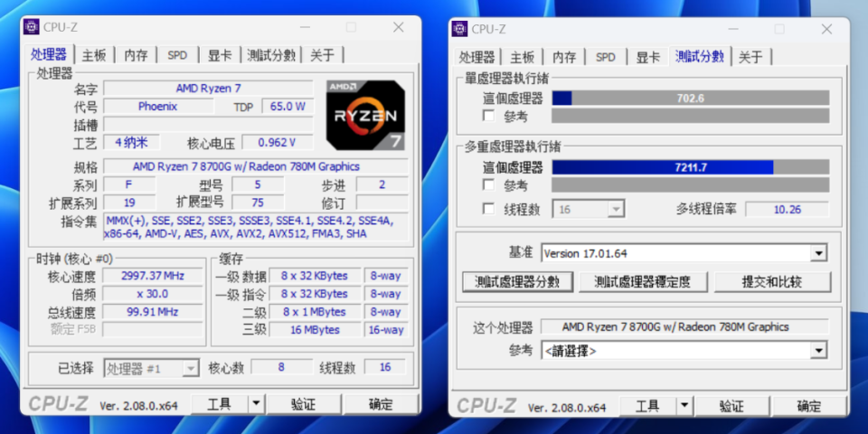
Task: Click the CPU-Z footer logo in the left window
Action: pos(59,405)
